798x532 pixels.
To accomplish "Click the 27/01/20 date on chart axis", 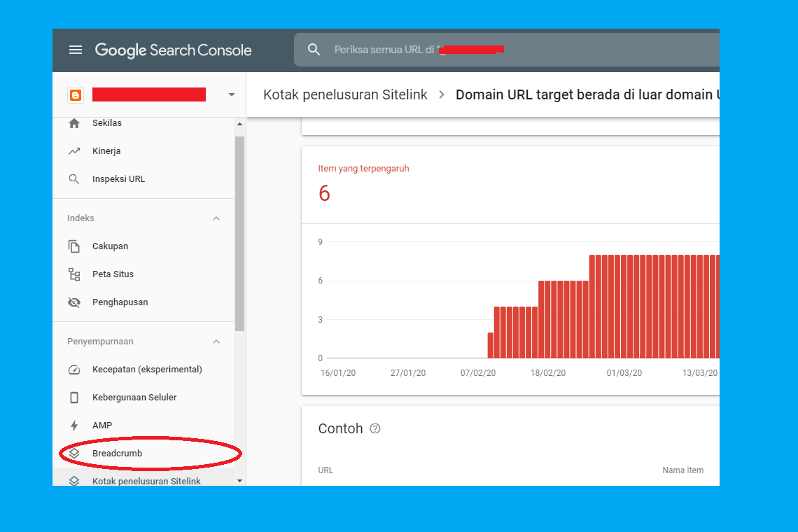I will click(408, 373).
